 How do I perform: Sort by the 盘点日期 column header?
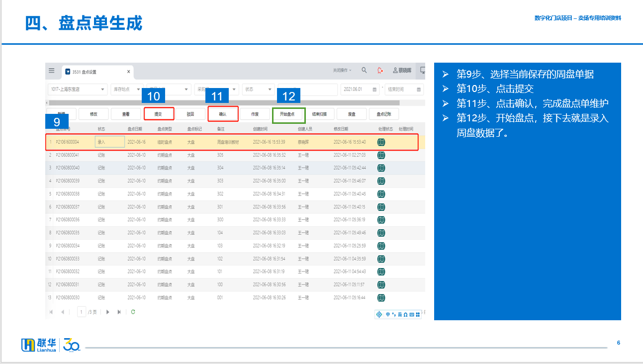(135, 129)
